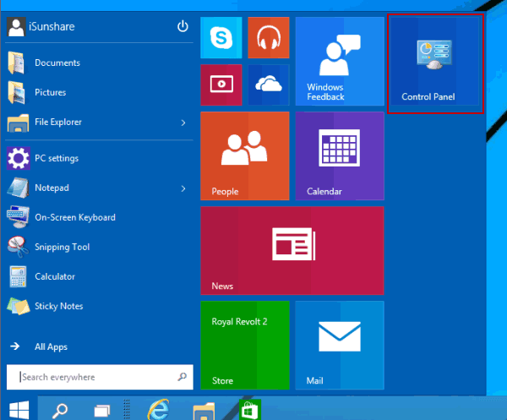This screenshot has width=507, height=420.
Task: Click the Search everywhere box
Action: (x=100, y=377)
